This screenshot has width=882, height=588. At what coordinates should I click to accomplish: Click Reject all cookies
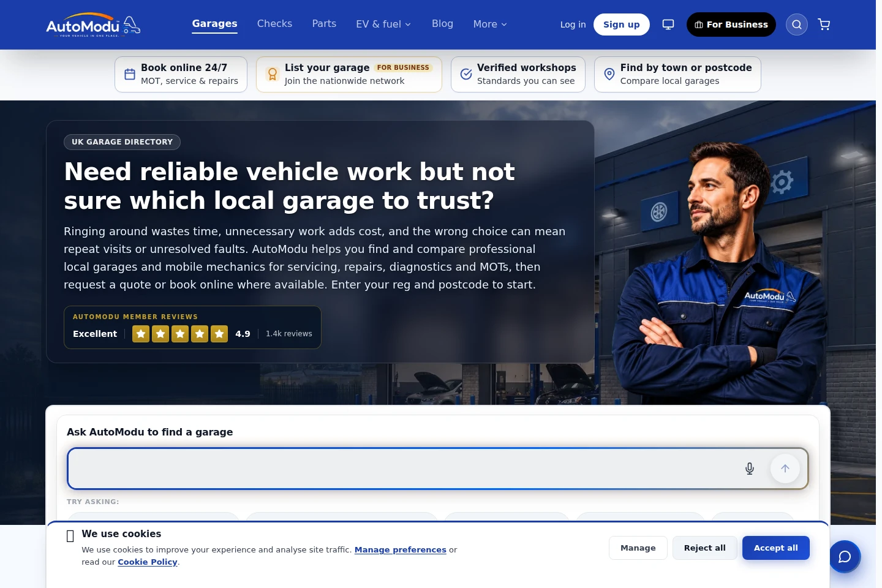705,548
